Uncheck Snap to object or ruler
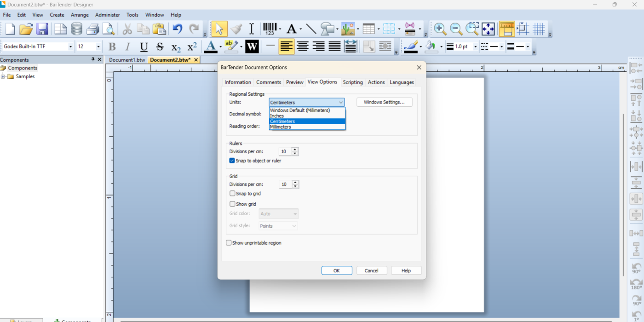Image resolution: width=644 pixels, height=322 pixels. [x=232, y=161]
